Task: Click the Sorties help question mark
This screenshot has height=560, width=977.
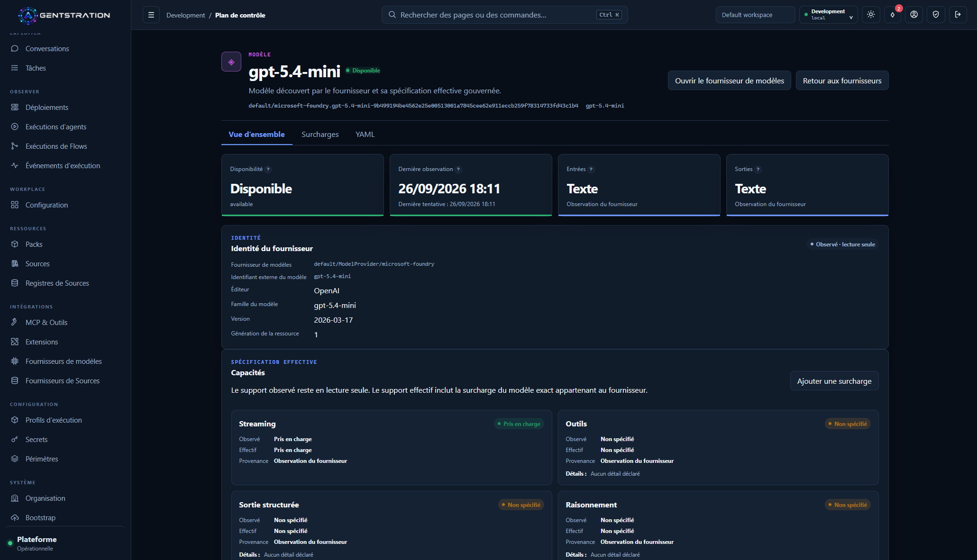Action: (758, 170)
